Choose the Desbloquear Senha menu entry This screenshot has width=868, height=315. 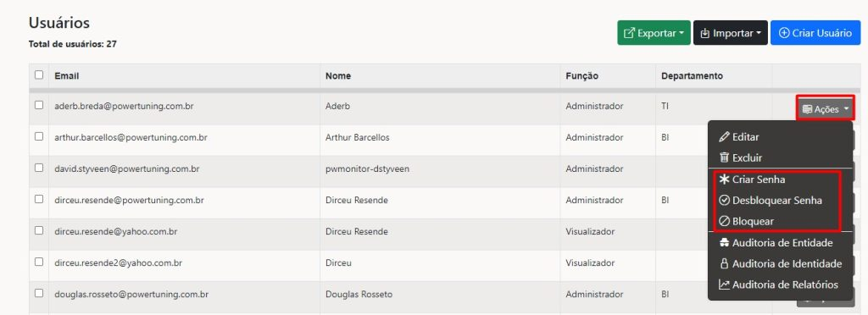(781, 200)
